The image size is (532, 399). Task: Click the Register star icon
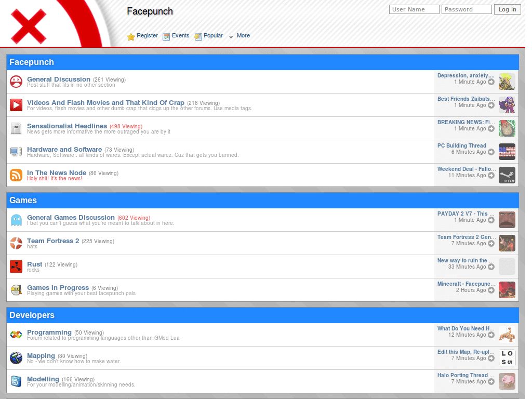point(130,37)
